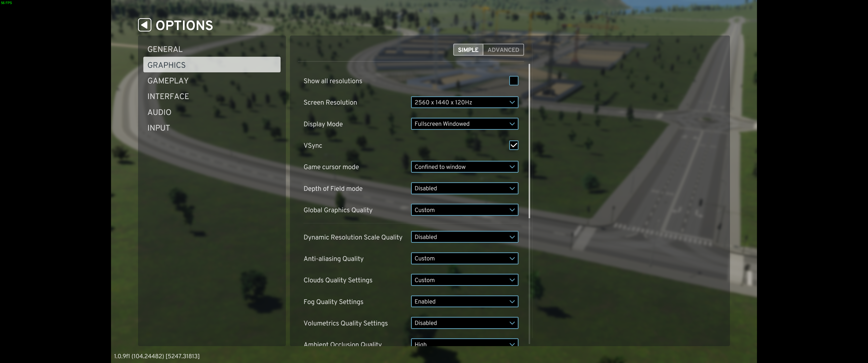This screenshot has height=363, width=868.
Task: Open the Dynamic Resolution Scale Quality dropdown
Action: [464, 237]
